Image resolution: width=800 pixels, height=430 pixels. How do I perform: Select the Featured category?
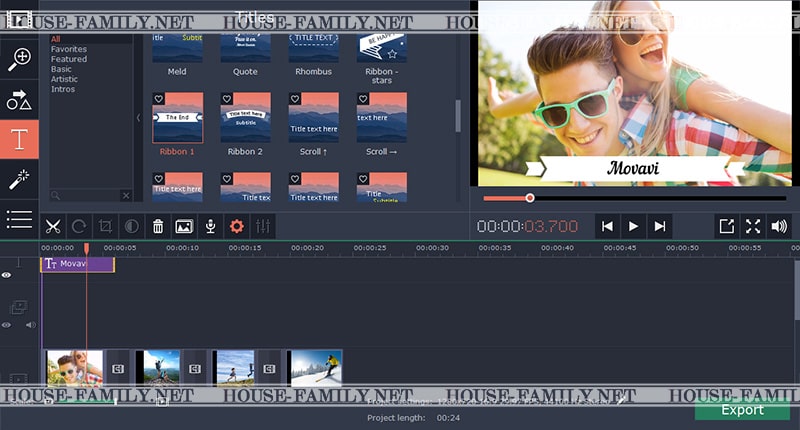(69, 59)
